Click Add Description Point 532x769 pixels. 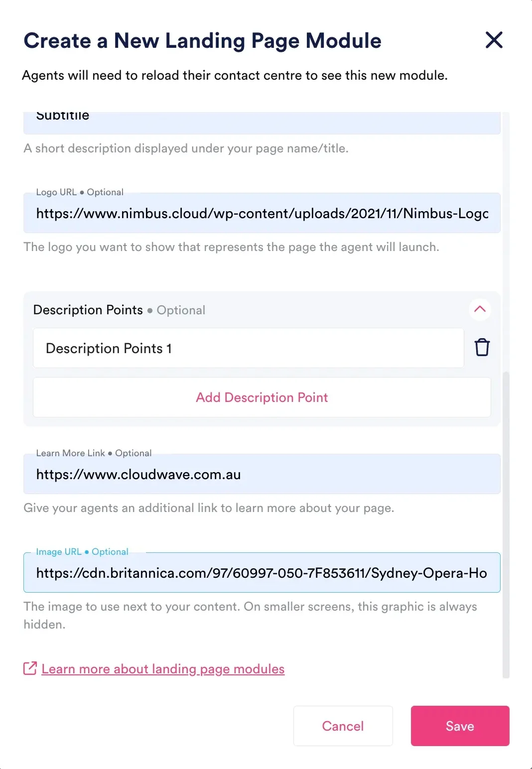tap(262, 397)
